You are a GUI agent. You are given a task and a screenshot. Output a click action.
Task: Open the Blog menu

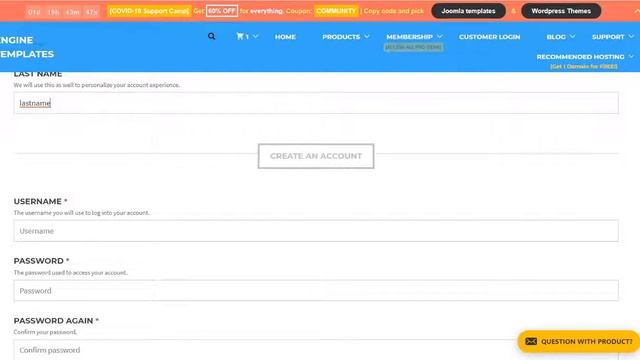pyautogui.click(x=556, y=37)
